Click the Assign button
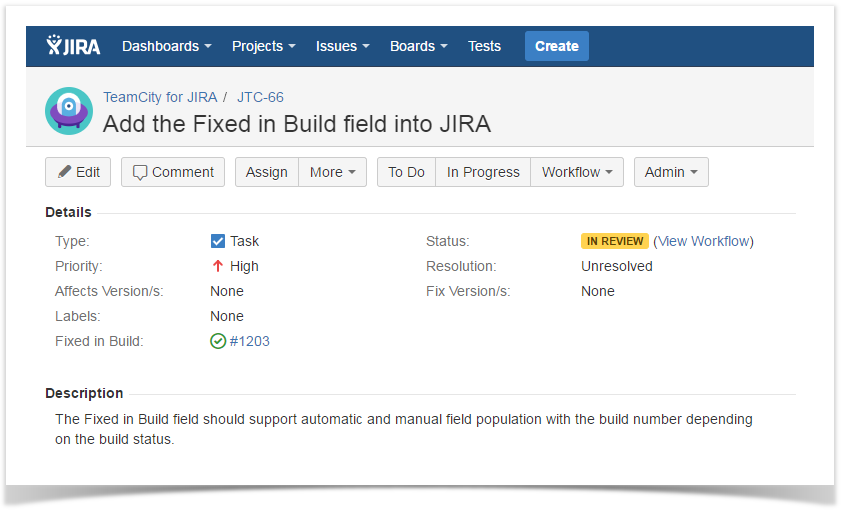This screenshot has height=514, width=848. 266,172
